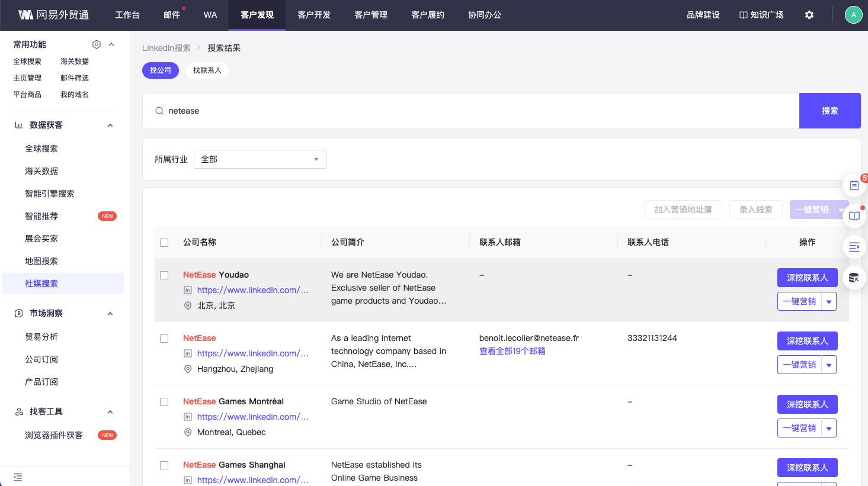Click LinkedIn icon for NetEase Games Montréal

[188, 417]
